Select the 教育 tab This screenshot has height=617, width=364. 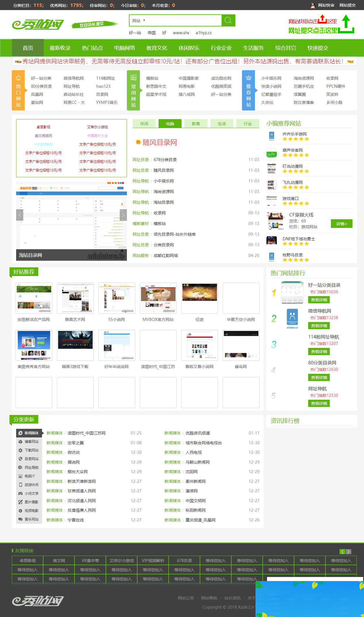[196, 124]
